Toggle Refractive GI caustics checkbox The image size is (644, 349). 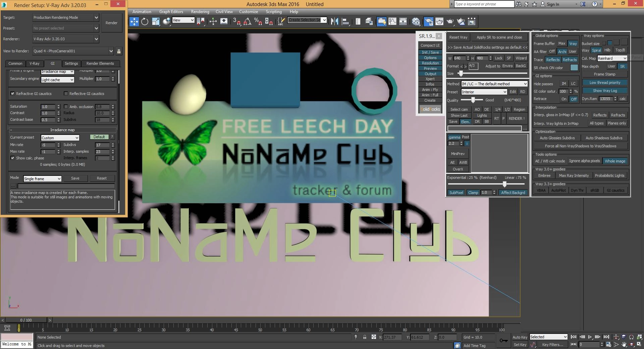click(x=12, y=94)
